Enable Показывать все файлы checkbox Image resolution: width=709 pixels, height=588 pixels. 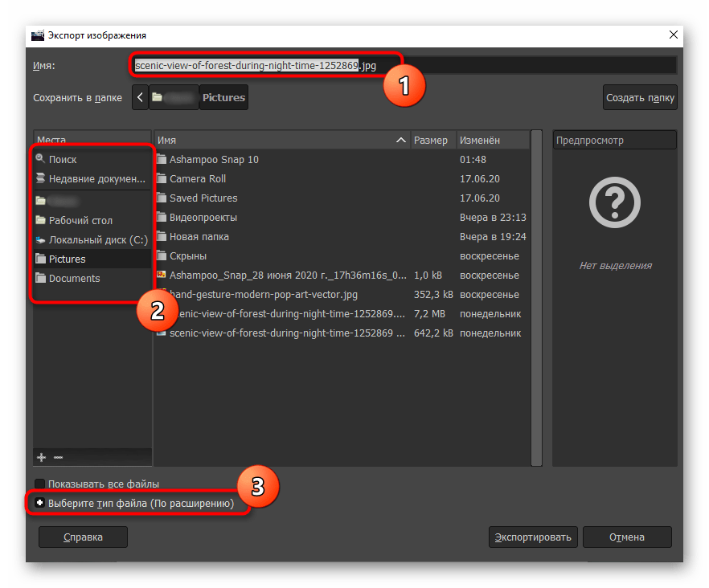(x=40, y=484)
